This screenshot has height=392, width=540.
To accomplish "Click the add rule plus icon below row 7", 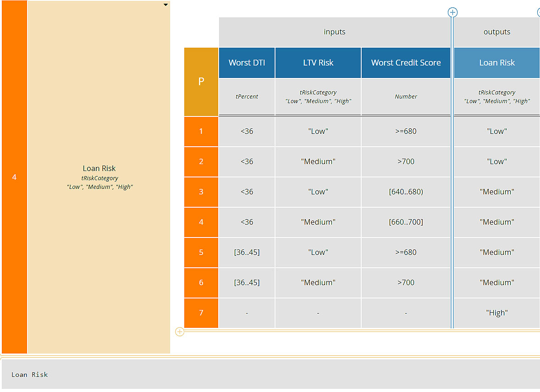I will click(x=179, y=332).
